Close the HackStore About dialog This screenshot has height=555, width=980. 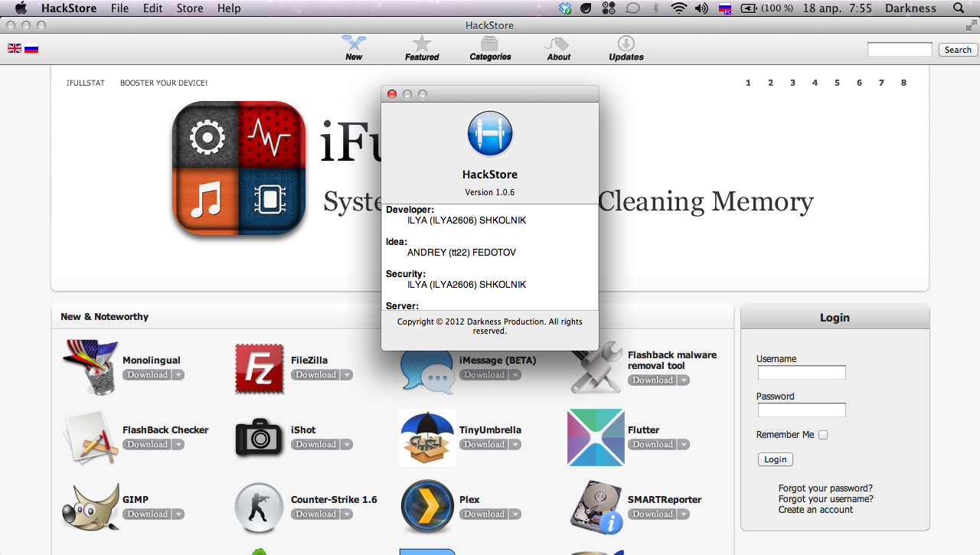pos(392,94)
